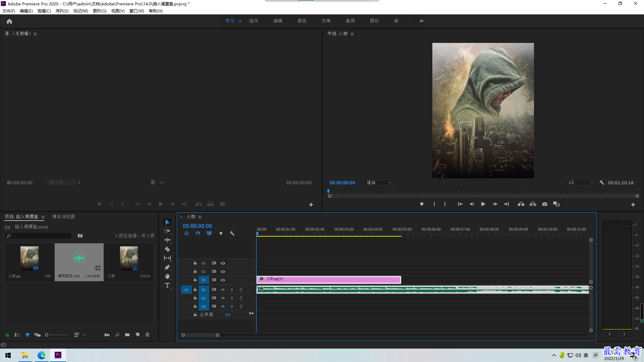Select the Pen tool
Screen dimensions: 644x362
(x=167, y=267)
